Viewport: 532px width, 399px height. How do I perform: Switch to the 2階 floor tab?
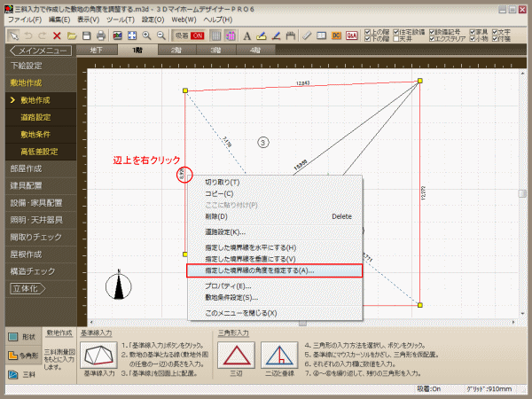(177, 51)
